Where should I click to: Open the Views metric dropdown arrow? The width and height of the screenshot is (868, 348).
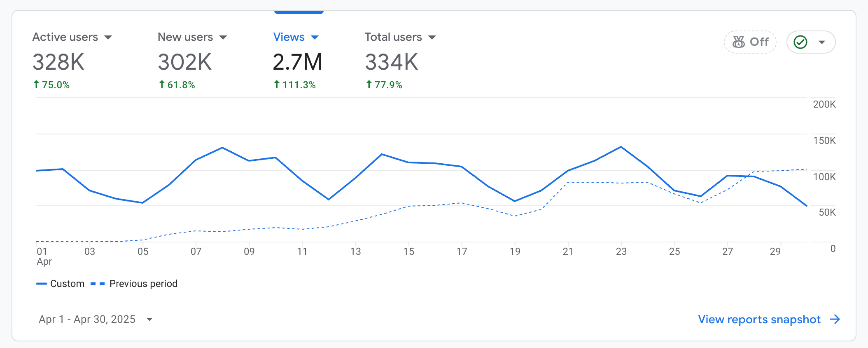tap(315, 38)
